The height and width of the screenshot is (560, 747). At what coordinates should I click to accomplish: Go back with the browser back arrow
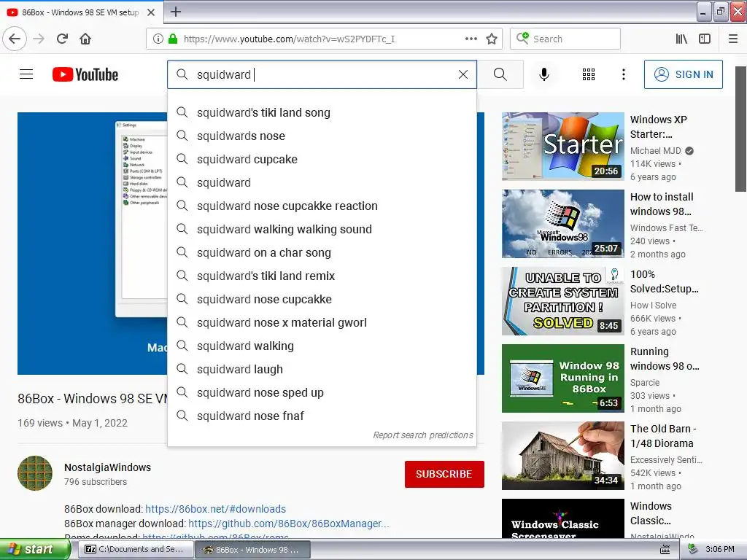[x=15, y=39]
